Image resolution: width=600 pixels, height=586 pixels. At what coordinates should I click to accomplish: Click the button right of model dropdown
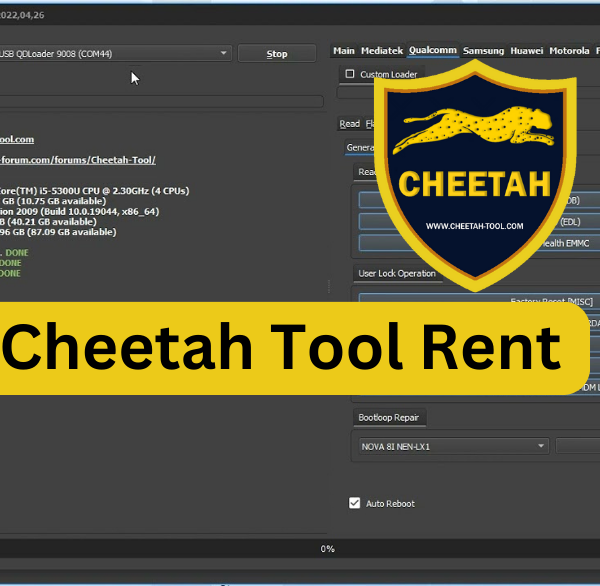[577, 446]
